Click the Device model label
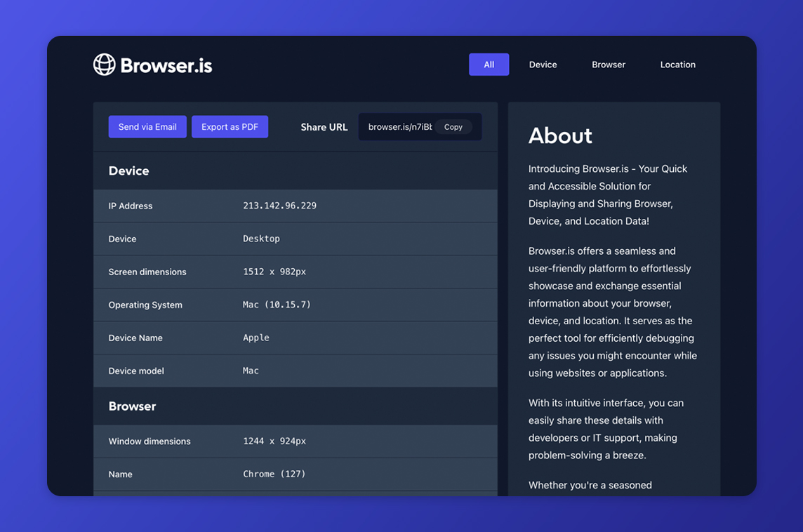Image resolution: width=803 pixels, height=532 pixels. click(x=136, y=371)
